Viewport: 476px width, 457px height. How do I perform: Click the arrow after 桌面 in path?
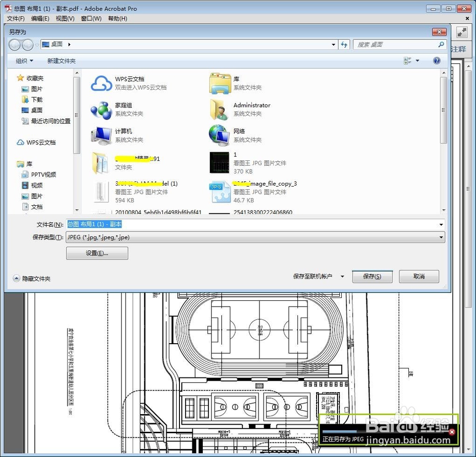click(69, 45)
